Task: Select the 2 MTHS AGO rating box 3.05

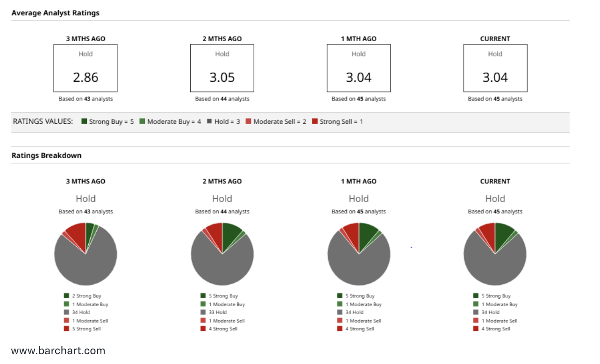Action: pos(222,68)
